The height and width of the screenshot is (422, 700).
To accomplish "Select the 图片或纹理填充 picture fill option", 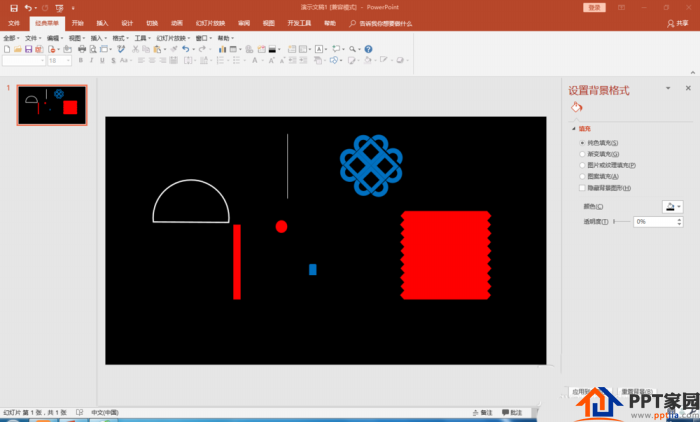I will point(582,165).
